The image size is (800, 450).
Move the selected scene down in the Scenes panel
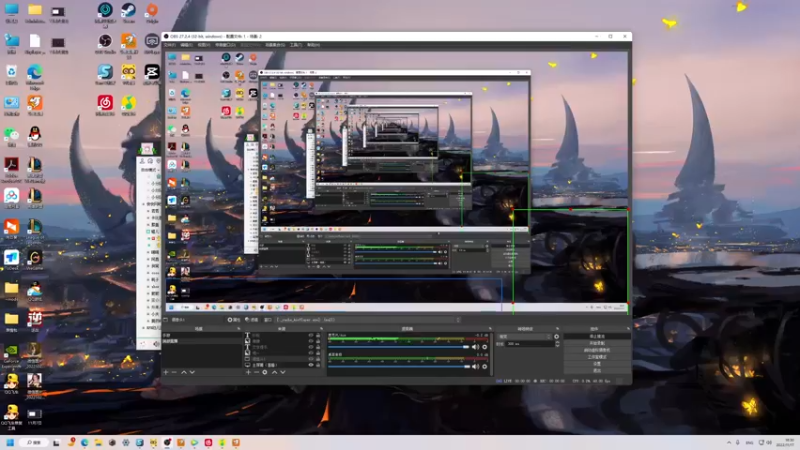tap(192, 372)
